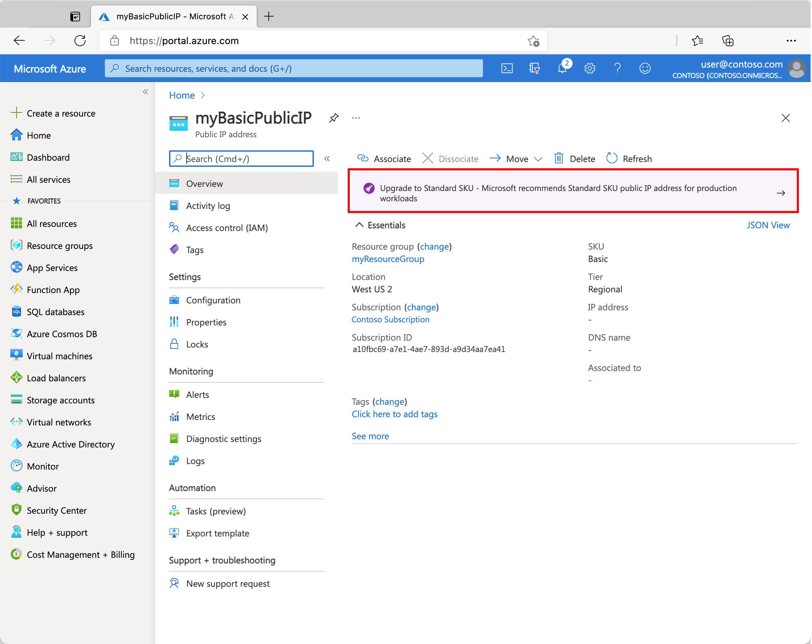Click the See more expandable link
Image resolution: width=812 pixels, height=644 pixels.
pos(370,436)
